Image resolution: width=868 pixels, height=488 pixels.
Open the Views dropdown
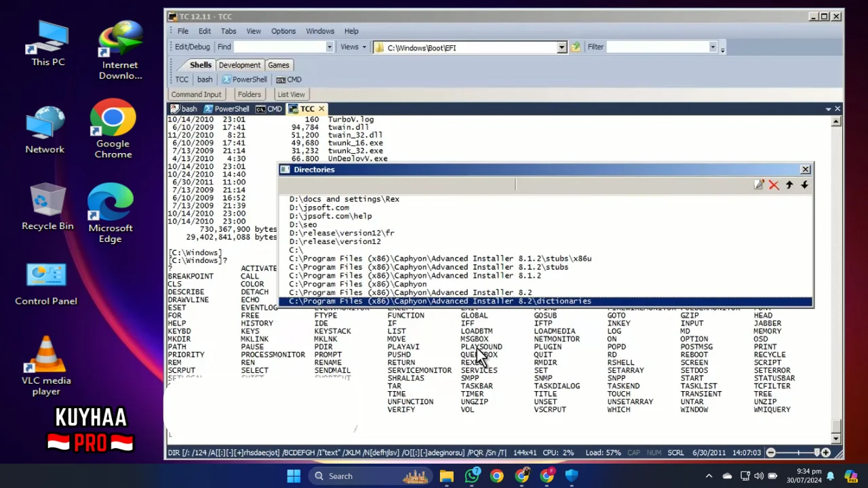click(x=353, y=47)
